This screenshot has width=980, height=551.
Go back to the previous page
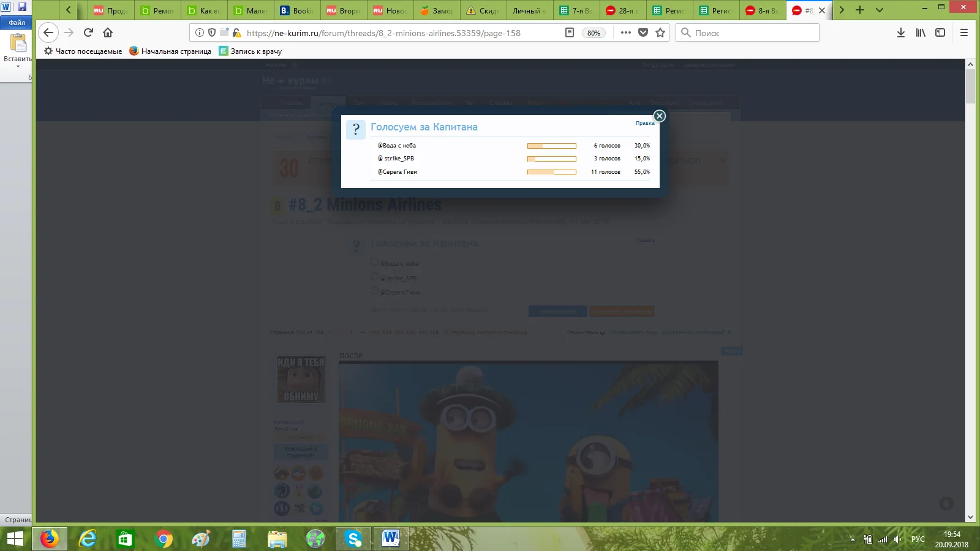[48, 32]
